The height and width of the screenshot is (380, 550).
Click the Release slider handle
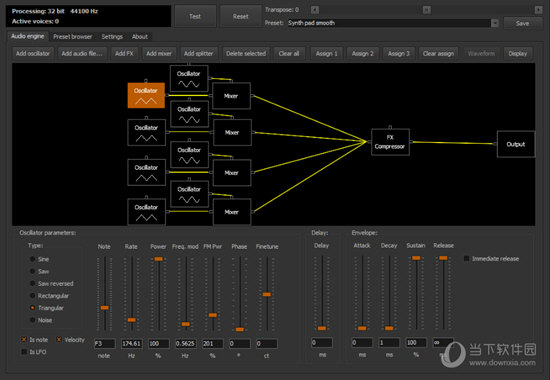tap(443, 258)
